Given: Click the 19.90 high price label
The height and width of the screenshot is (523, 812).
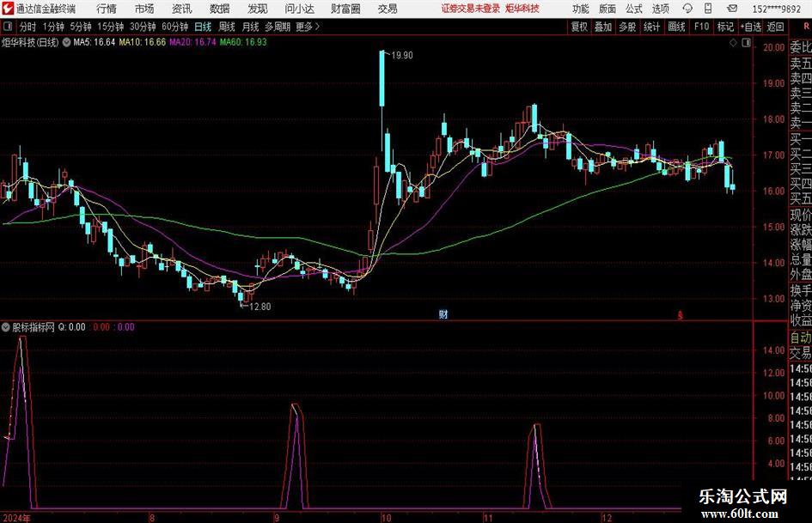Looking at the screenshot, I should pos(402,56).
